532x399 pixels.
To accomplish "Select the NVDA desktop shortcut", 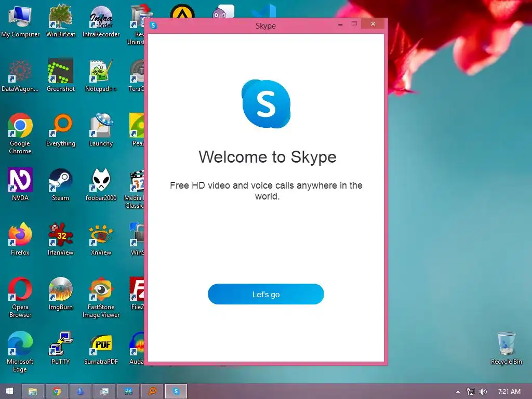I will [x=20, y=184].
